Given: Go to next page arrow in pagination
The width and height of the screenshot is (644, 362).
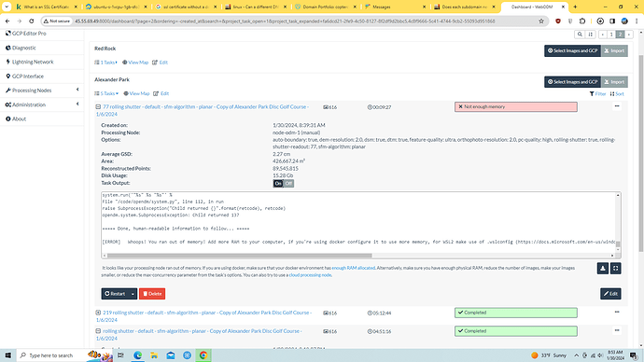Looking at the screenshot, I should point(629,35).
